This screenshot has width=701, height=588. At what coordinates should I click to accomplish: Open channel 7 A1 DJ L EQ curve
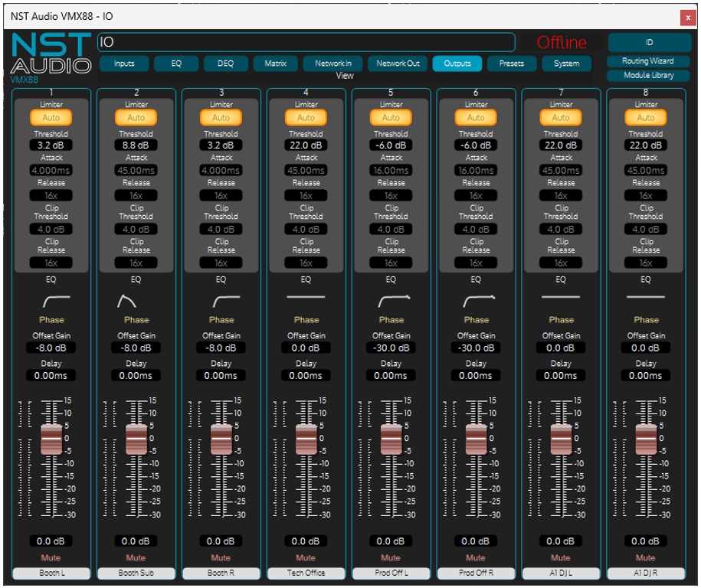pos(561,298)
